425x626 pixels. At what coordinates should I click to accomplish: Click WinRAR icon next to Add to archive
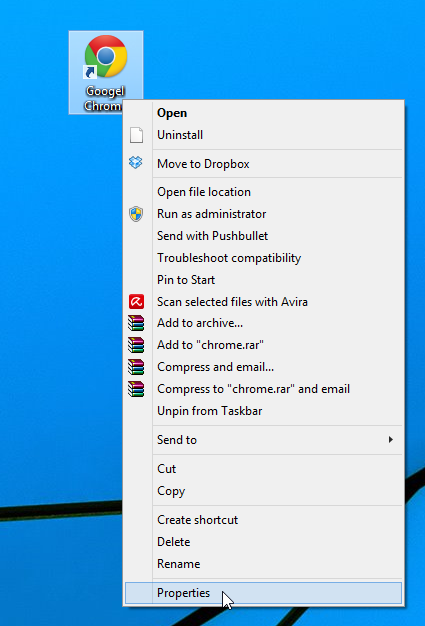pos(136,323)
